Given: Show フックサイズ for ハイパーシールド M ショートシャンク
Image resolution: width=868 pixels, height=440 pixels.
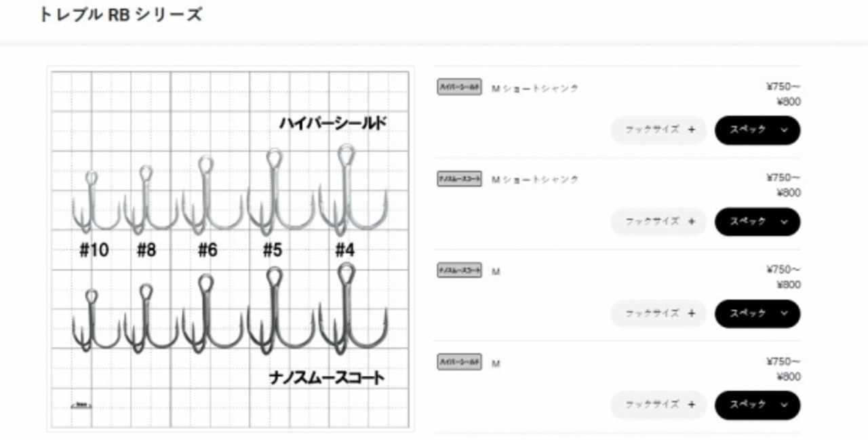Looking at the screenshot, I should [658, 130].
